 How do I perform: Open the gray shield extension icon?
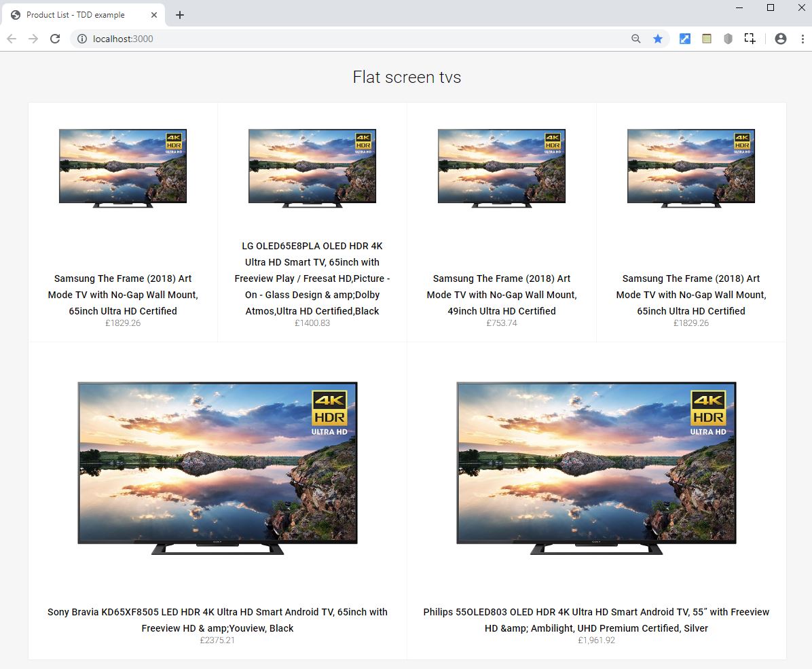[728, 39]
